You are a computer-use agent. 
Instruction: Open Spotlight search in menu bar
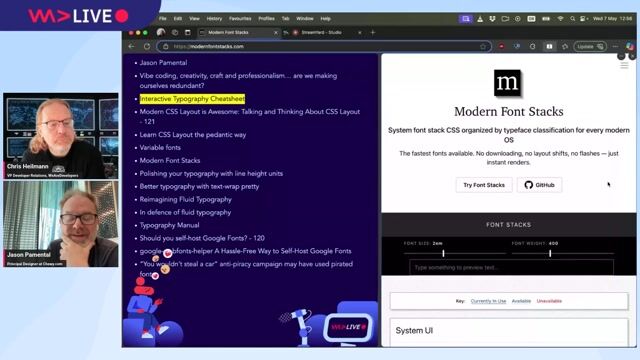tap(573, 19)
